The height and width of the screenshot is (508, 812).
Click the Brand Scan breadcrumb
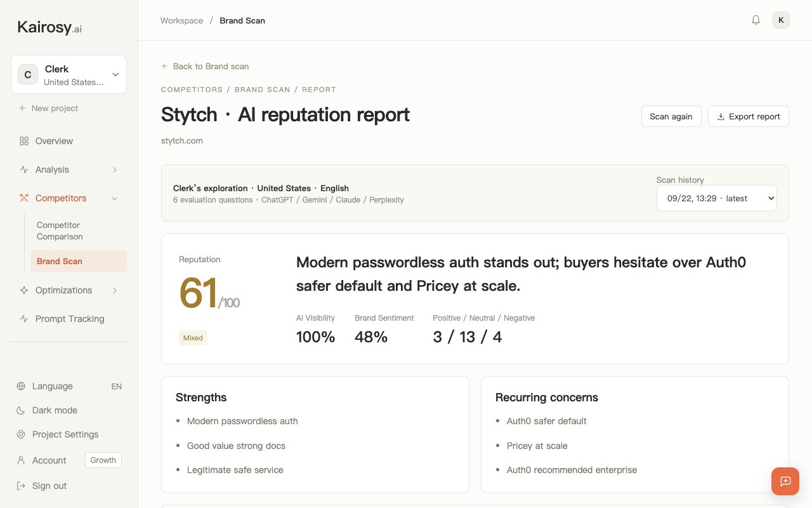242,20
